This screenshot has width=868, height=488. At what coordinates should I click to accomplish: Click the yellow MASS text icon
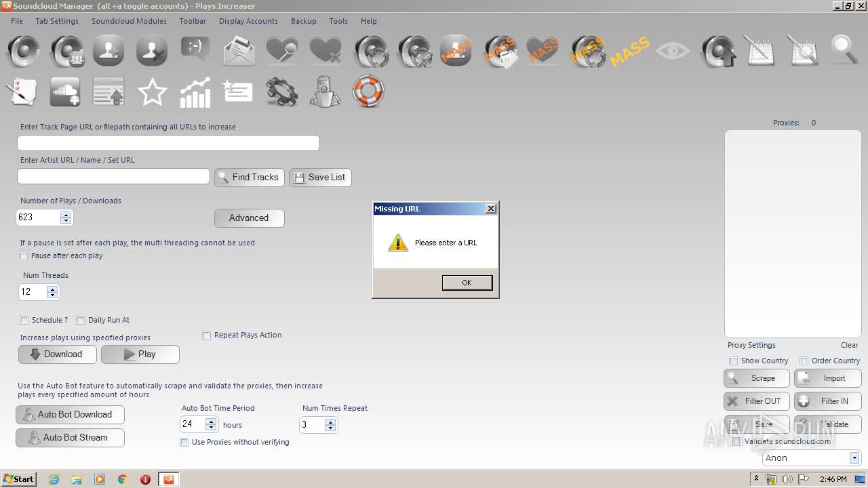pyautogui.click(x=629, y=52)
